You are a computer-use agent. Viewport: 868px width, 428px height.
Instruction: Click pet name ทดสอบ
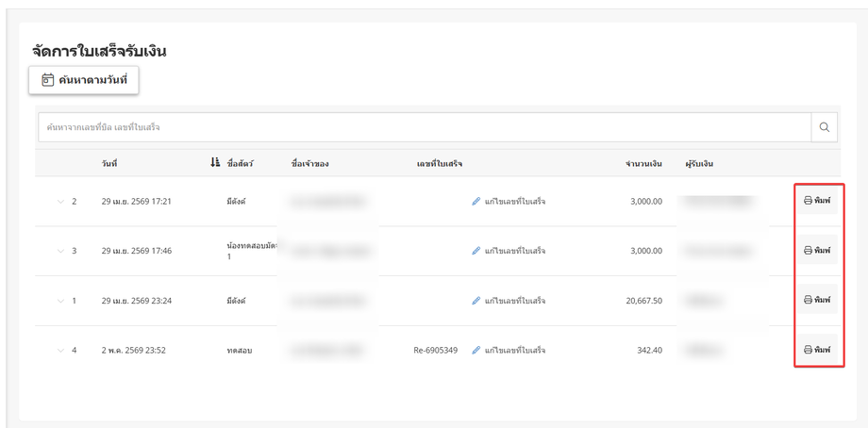[240, 350]
